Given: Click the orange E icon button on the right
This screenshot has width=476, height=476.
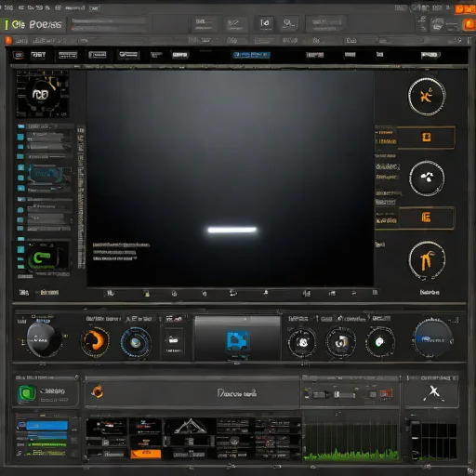Looking at the screenshot, I should [x=427, y=218].
